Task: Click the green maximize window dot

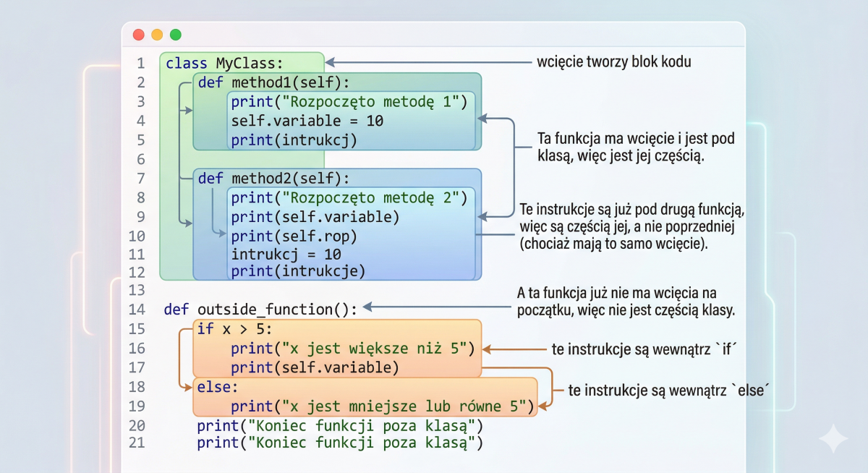Action: (x=175, y=35)
